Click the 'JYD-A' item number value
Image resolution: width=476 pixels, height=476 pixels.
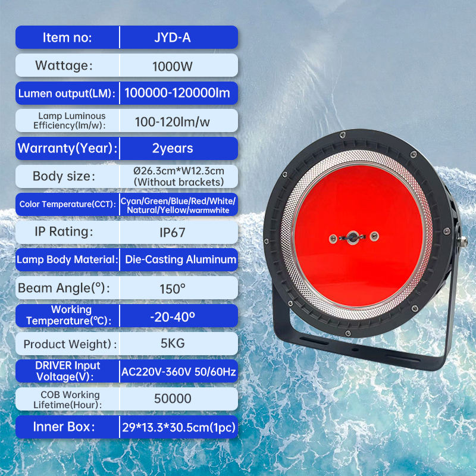click(x=173, y=37)
